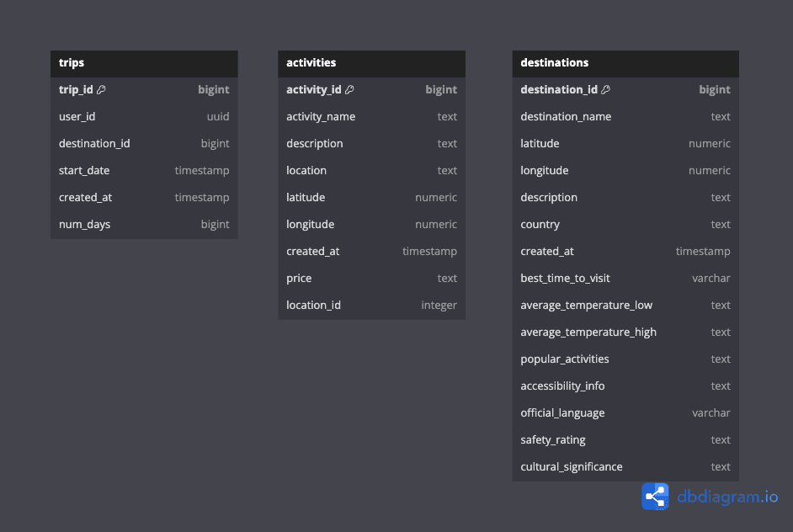The height and width of the screenshot is (532, 793).
Task: Click the bigint type of num_days
Action: (x=215, y=224)
